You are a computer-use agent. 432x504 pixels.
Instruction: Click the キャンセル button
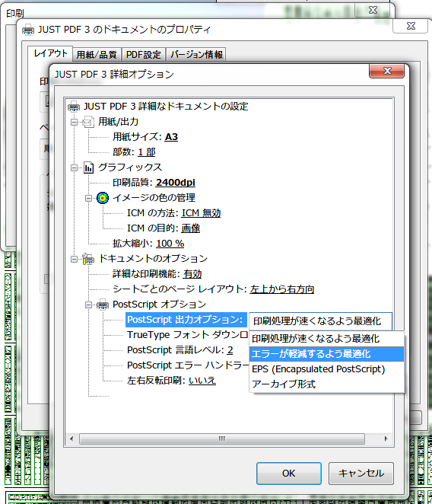[x=361, y=473]
